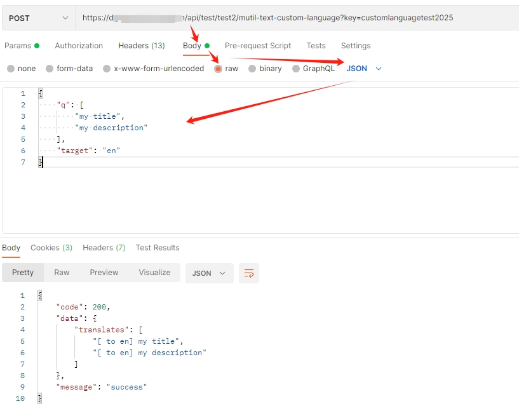
Task: Select the GraphQL body radio button
Action: [x=296, y=69]
